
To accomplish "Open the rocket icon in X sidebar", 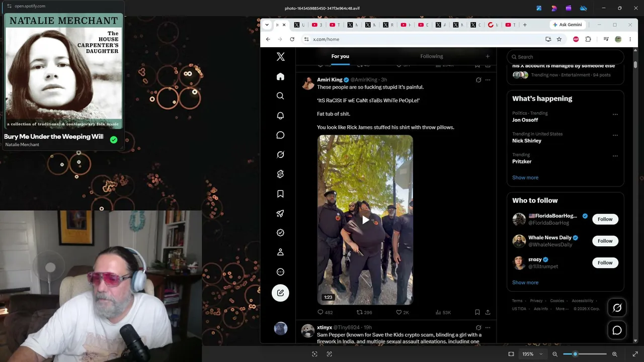I will click(281, 213).
